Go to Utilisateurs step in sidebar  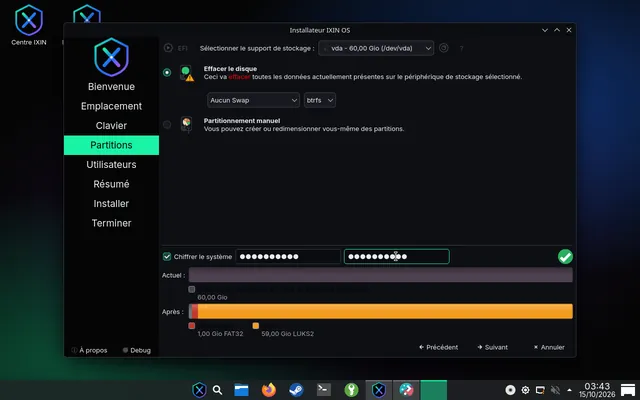(x=111, y=164)
